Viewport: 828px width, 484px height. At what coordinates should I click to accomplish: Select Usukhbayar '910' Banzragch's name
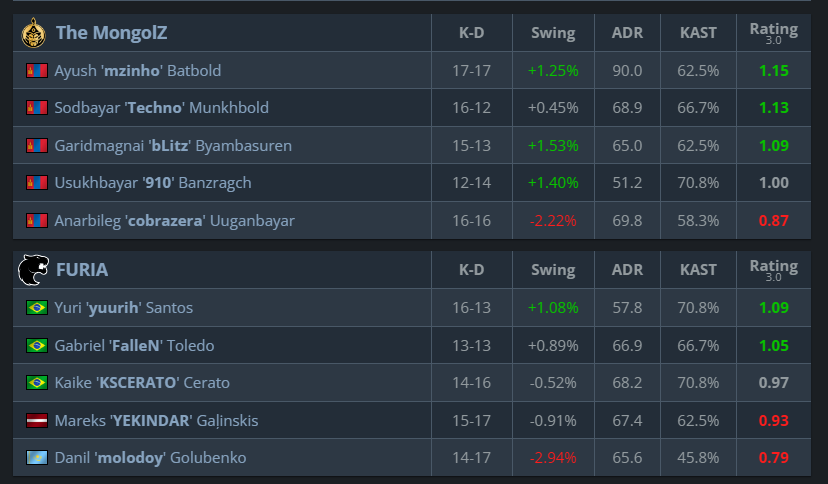(x=152, y=183)
